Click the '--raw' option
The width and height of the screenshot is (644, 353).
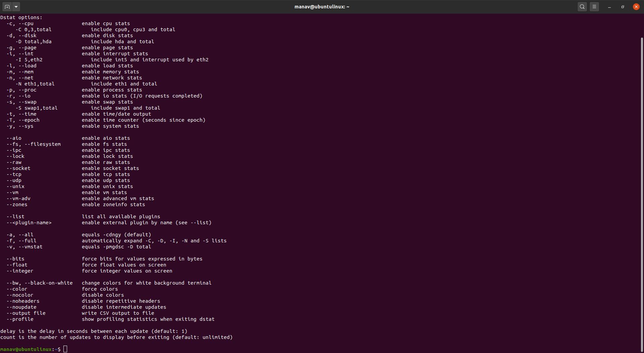14,162
